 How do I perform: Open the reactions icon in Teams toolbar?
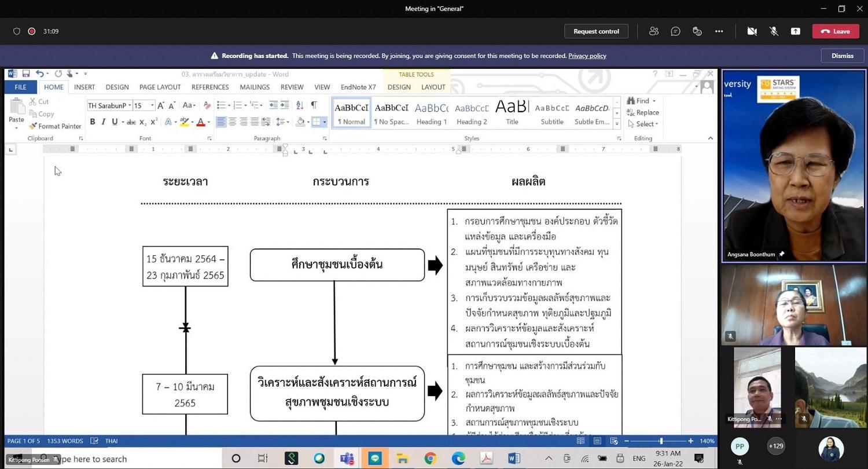[x=697, y=31]
